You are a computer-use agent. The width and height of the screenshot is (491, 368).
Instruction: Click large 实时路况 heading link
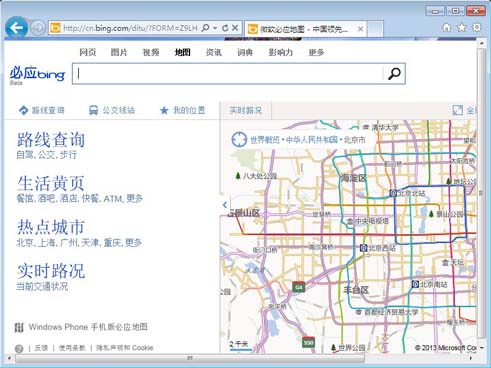51,271
